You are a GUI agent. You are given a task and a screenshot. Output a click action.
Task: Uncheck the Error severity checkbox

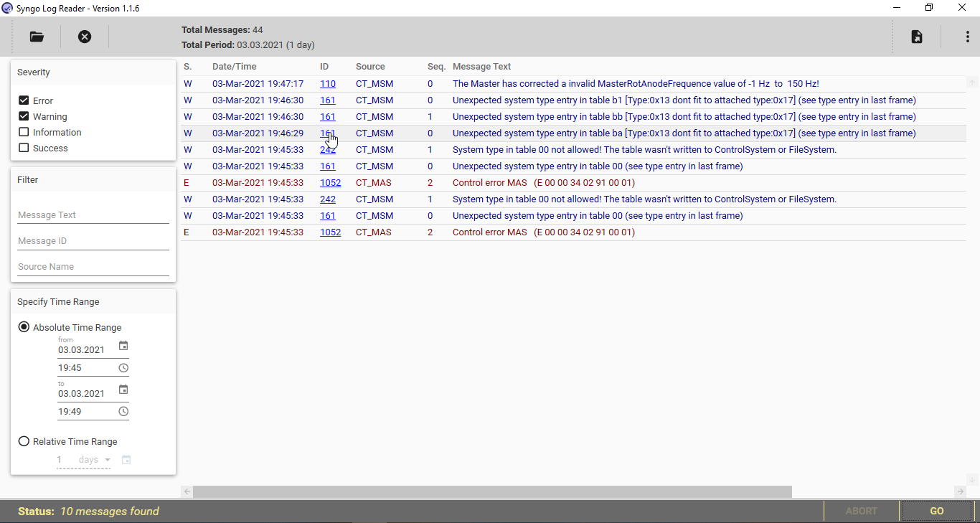[24, 100]
